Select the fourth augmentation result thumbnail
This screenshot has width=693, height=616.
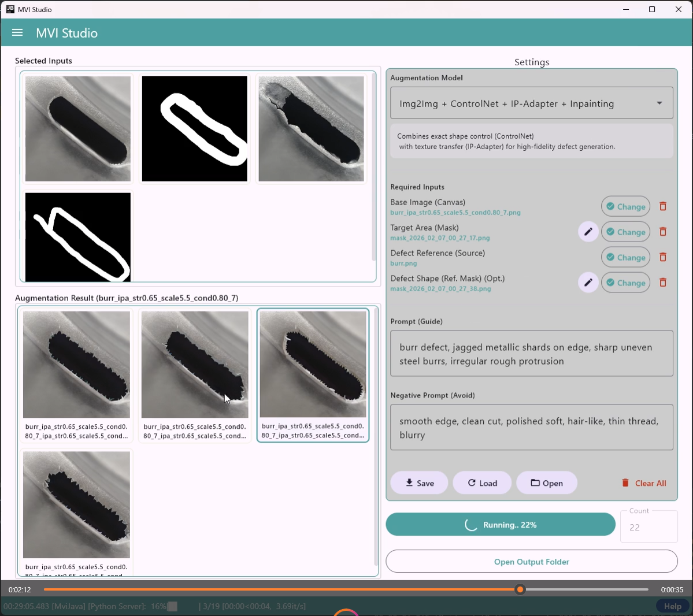(x=76, y=504)
